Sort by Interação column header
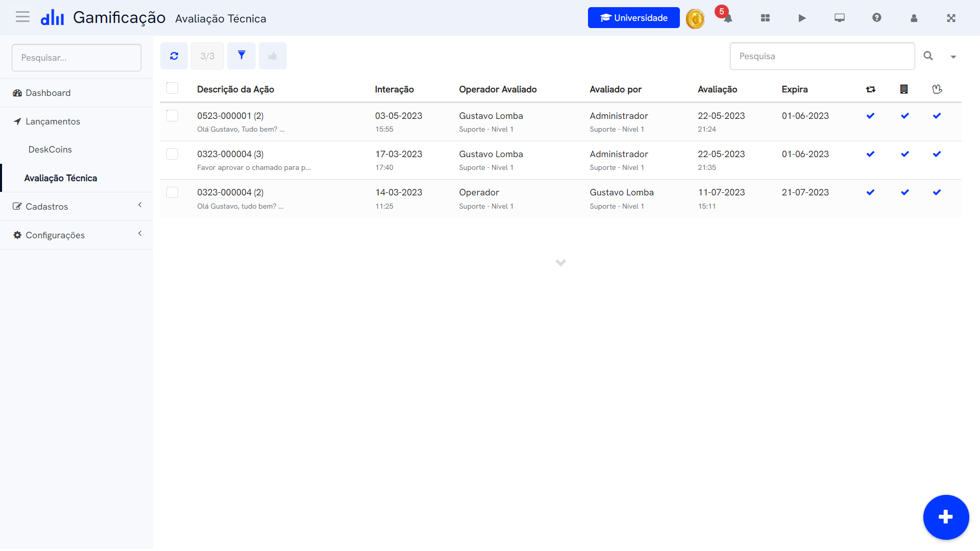Image resolution: width=980 pixels, height=551 pixels. [x=394, y=89]
